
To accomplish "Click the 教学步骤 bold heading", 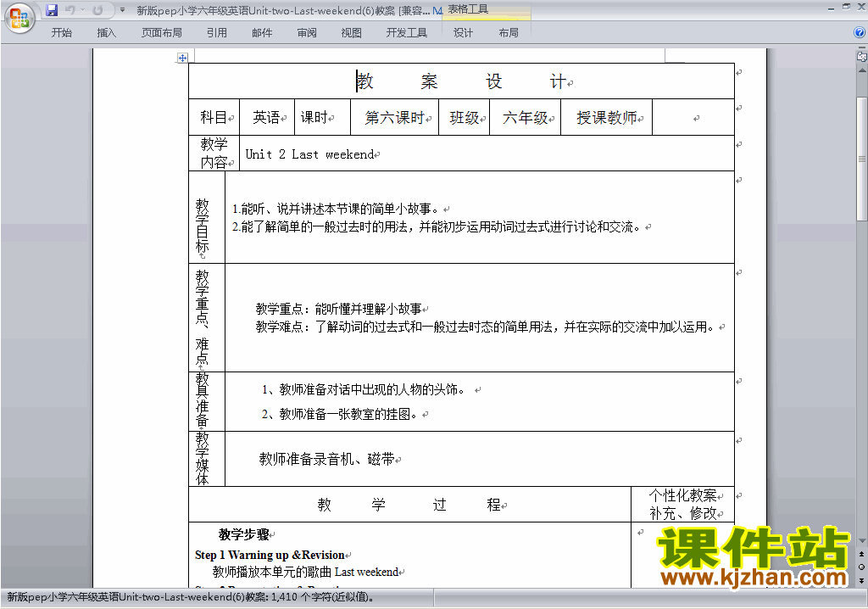I will (243, 534).
